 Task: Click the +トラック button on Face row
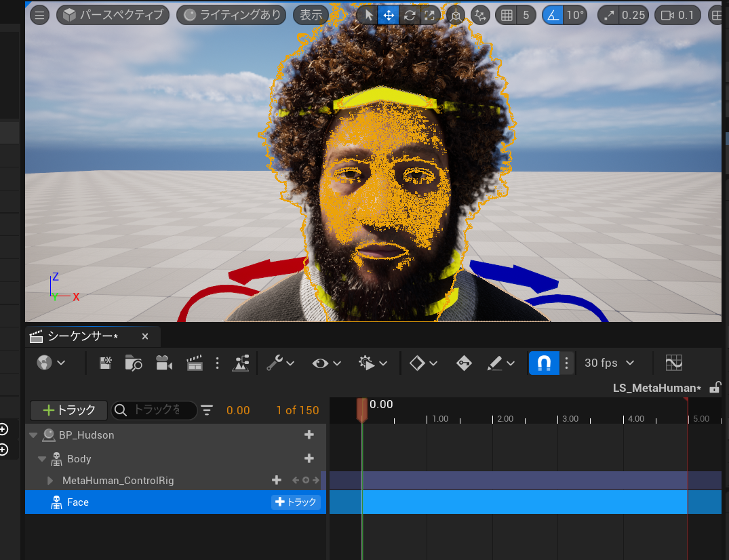click(x=296, y=502)
